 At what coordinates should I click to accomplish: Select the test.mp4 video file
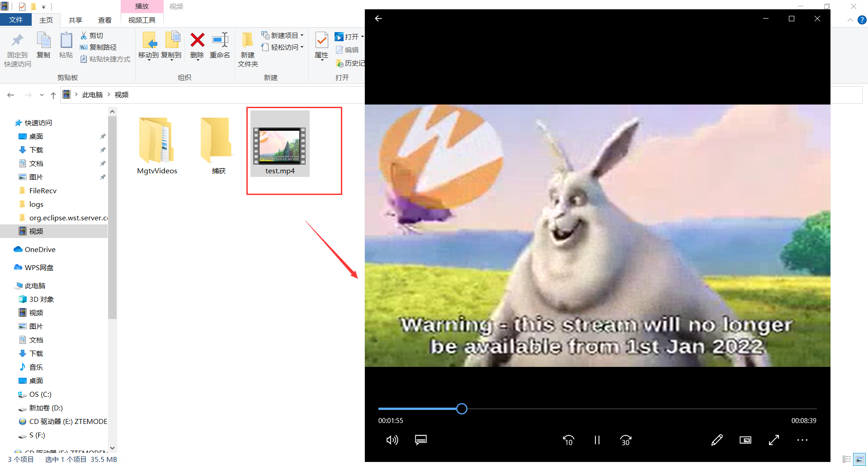click(280, 143)
